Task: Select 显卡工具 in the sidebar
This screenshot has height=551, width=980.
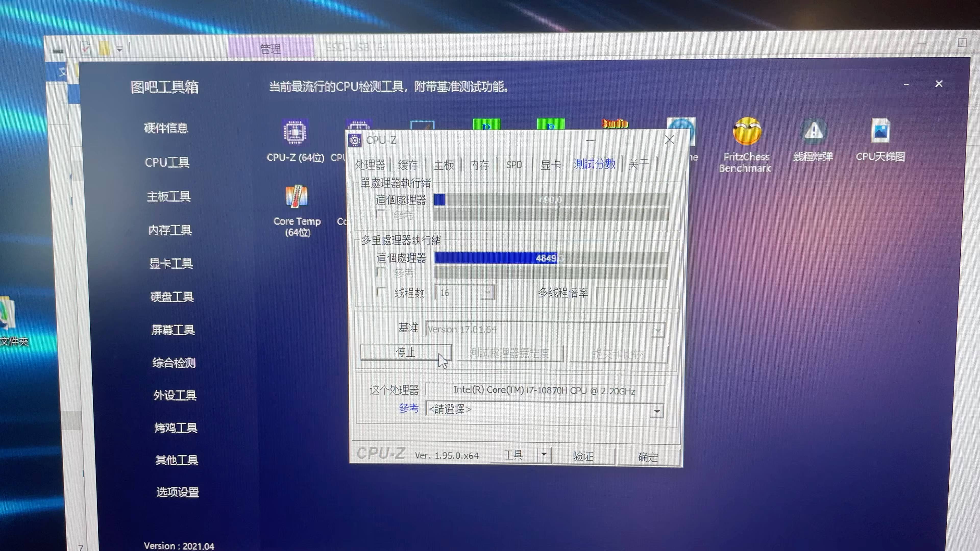Action: click(x=171, y=264)
